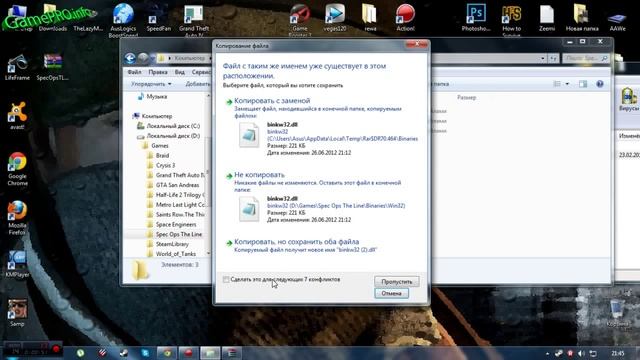The width and height of the screenshot is (640, 360).
Task: Check 'Сделать это для следующих 7 конфликтов' checkbox
Action: click(x=226, y=280)
